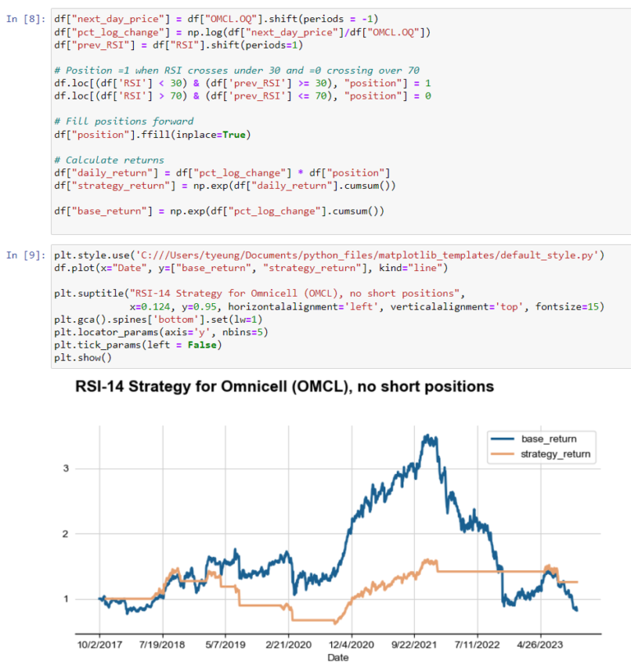Click the base_return line's highest peak

pyautogui.click(x=427, y=436)
